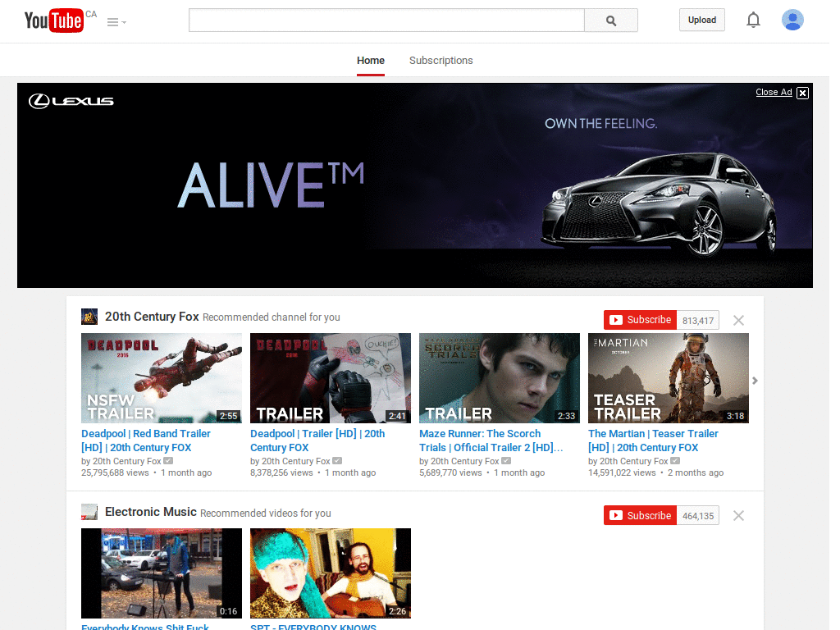Open the 20th Century Fox channel avatar
This screenshot has height=630, width=840.
tap(89, 317)
